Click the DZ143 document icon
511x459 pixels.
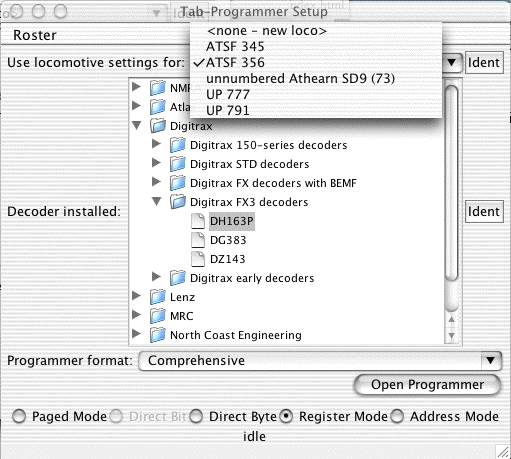(198, 259)
